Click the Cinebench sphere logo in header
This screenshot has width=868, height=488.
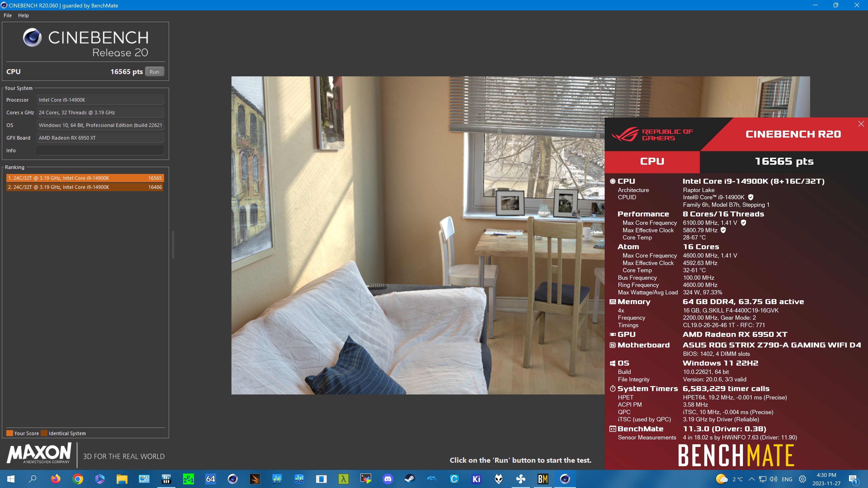(32, 37)
